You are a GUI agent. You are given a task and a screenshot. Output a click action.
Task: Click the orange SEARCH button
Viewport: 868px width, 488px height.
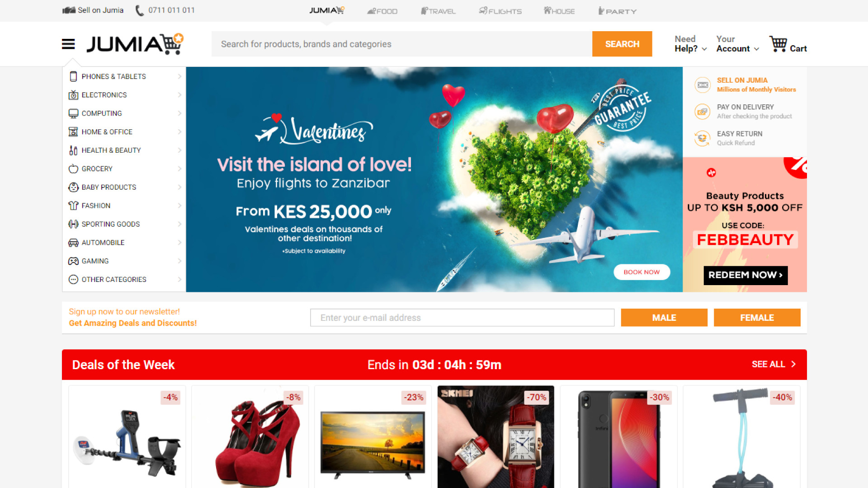coord(622,44)
